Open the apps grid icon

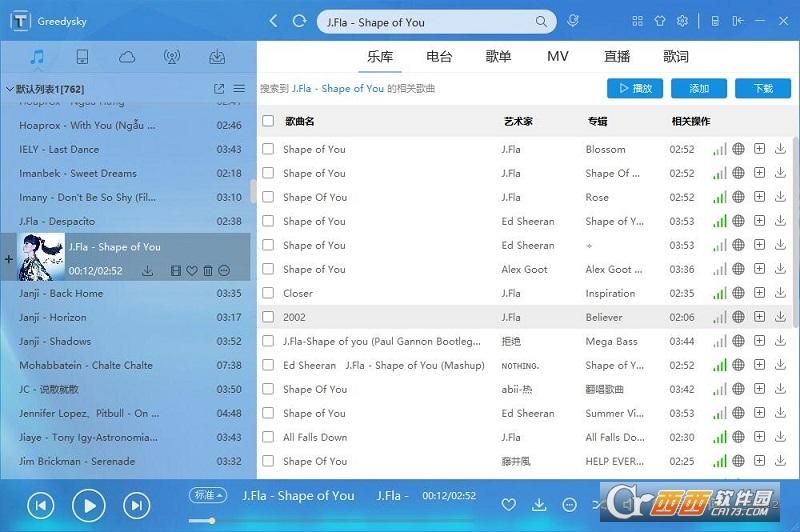[x=637, y=21]
